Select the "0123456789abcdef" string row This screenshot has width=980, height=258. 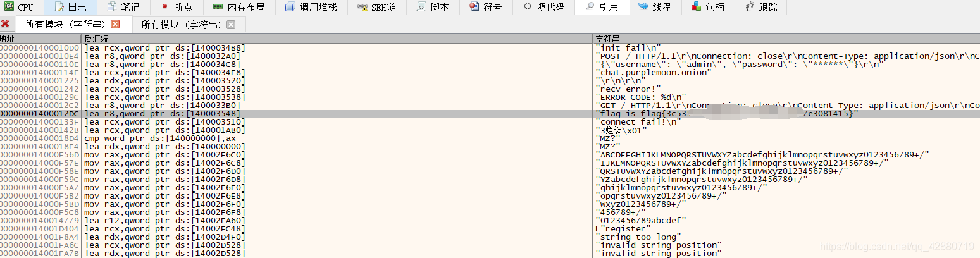(x=490, y=220)
